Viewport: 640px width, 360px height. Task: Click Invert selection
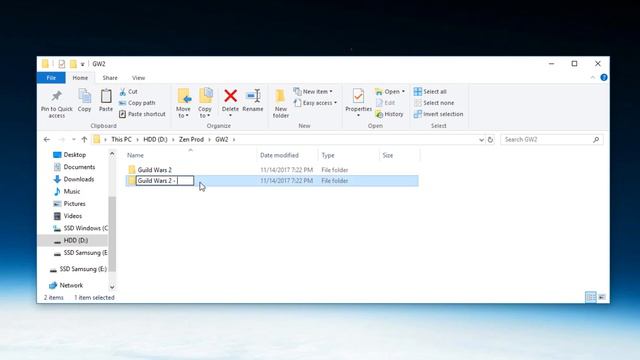tap(438, 114)
